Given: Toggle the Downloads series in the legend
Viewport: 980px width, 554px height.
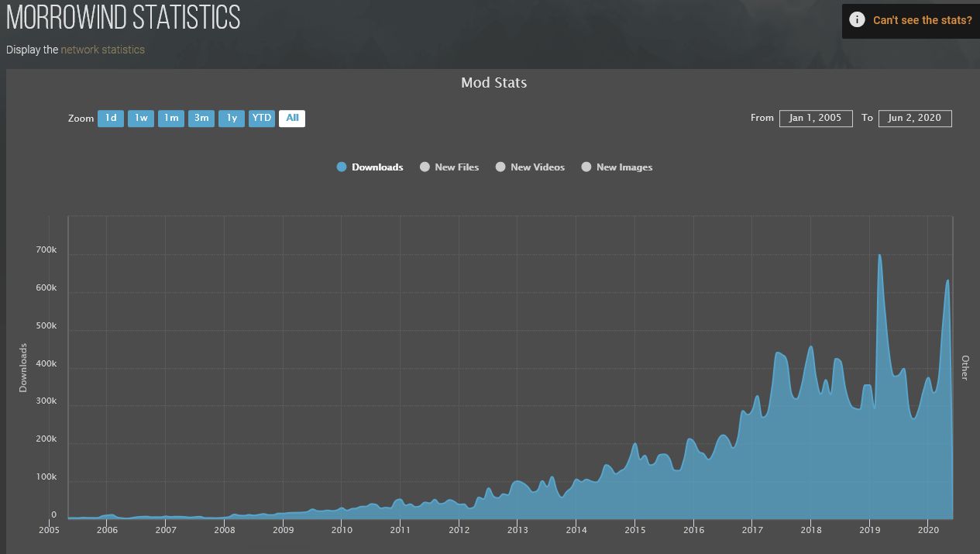Looking at the screenshot, I should pyautogui.click(x=370, y=167).
